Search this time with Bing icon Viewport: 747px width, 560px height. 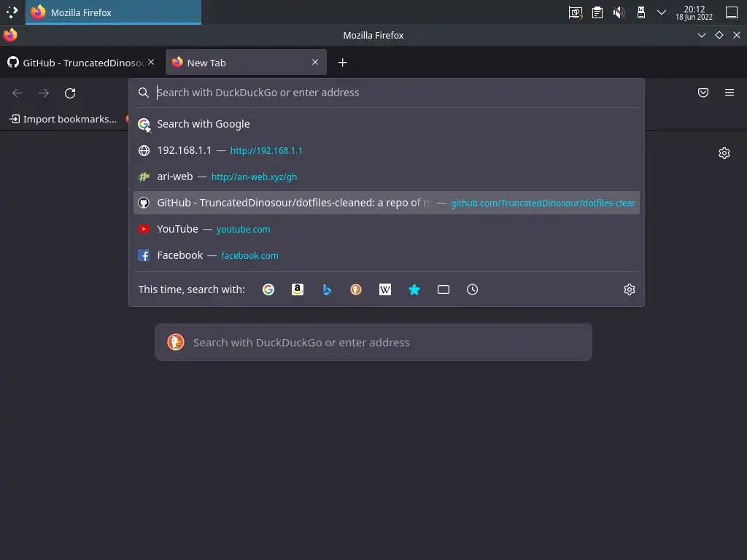327,289
